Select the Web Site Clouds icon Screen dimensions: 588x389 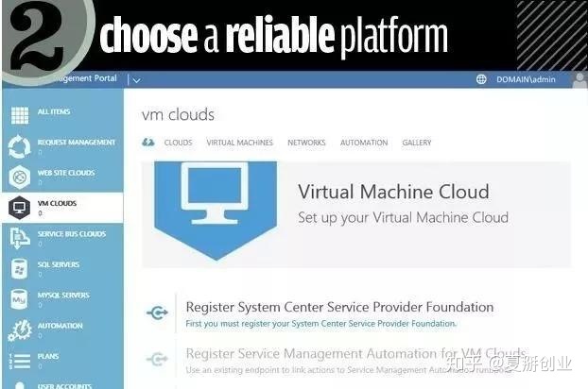click(x=19, y=178)
